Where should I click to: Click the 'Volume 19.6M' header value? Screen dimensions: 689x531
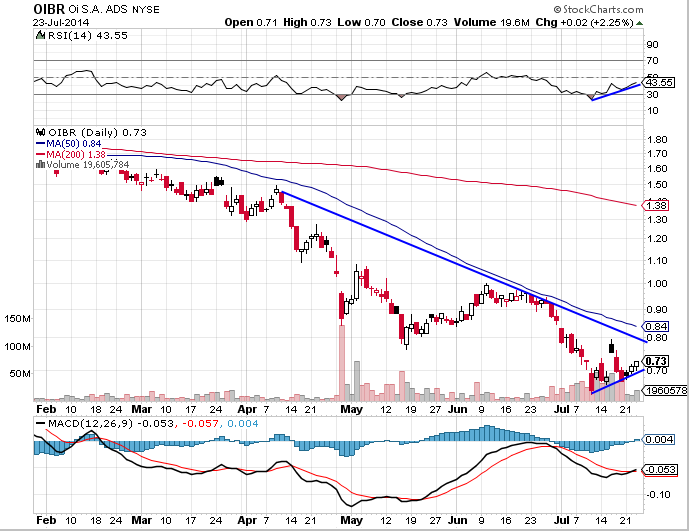pos(491,22)
